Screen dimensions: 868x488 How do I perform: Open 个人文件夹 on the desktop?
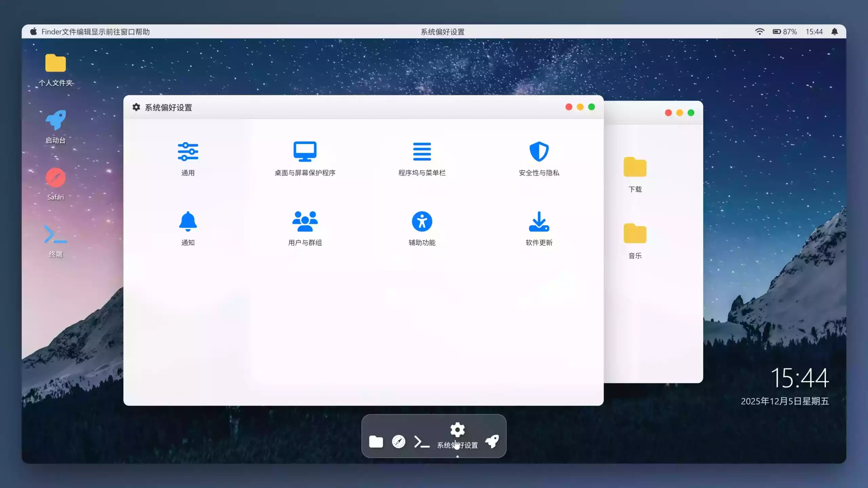pos(55,63)
